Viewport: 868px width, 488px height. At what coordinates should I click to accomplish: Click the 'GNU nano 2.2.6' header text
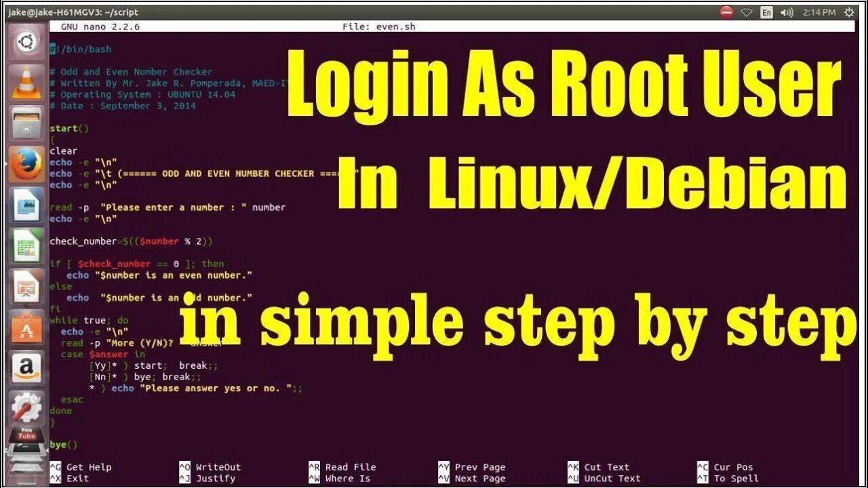100,26
